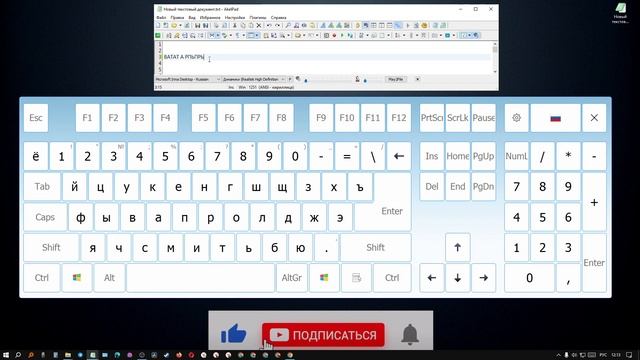Open the Правка menu

pos(177,18)
